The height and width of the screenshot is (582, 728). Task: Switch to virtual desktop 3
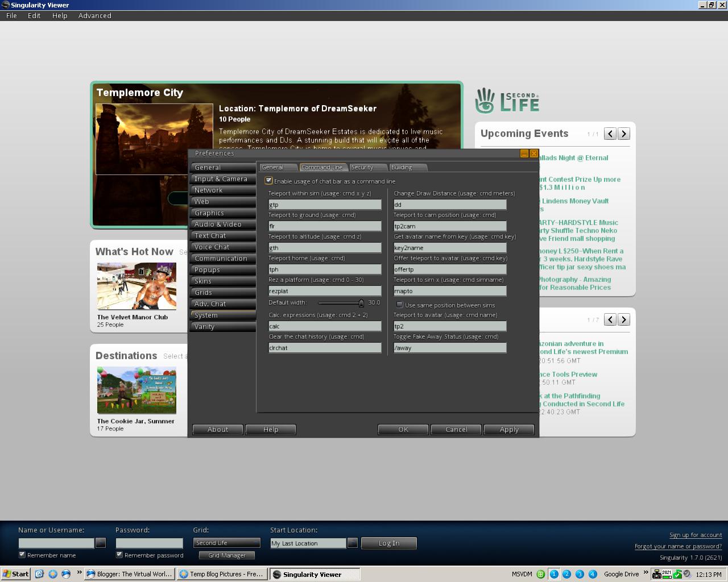(580, 574)
